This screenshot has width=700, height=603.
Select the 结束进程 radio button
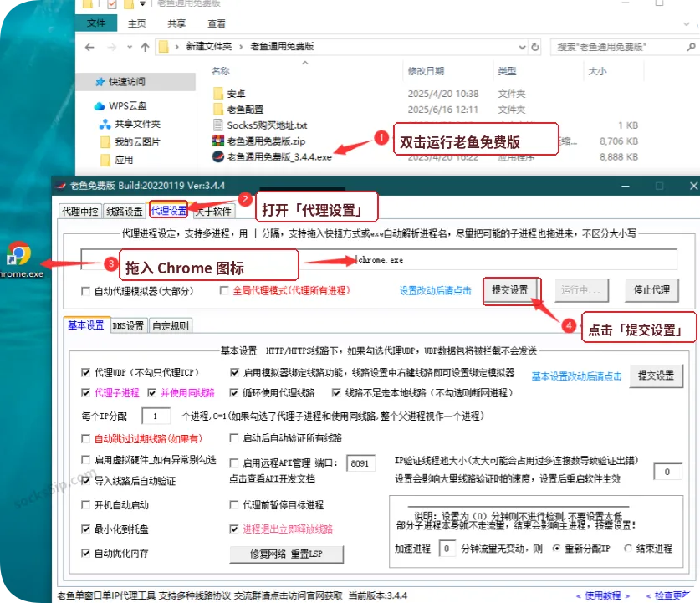(628, 548)
